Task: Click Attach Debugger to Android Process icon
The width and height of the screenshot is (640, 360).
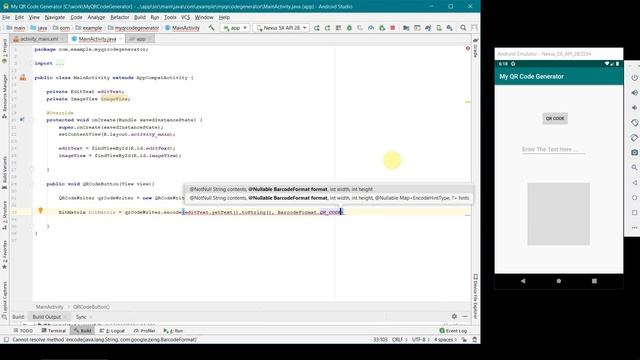Action: point(382,28)
